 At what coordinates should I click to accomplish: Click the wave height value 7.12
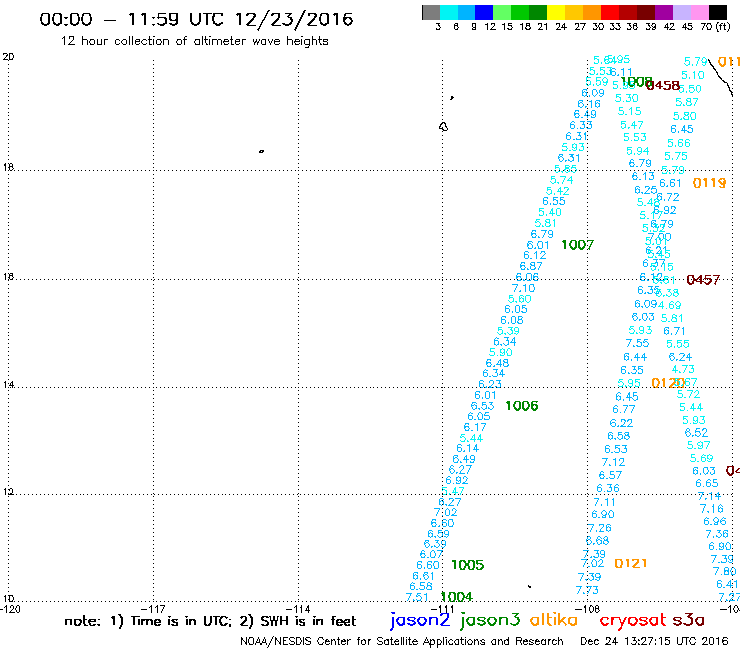pyautogui.click(x=613, y=462)
